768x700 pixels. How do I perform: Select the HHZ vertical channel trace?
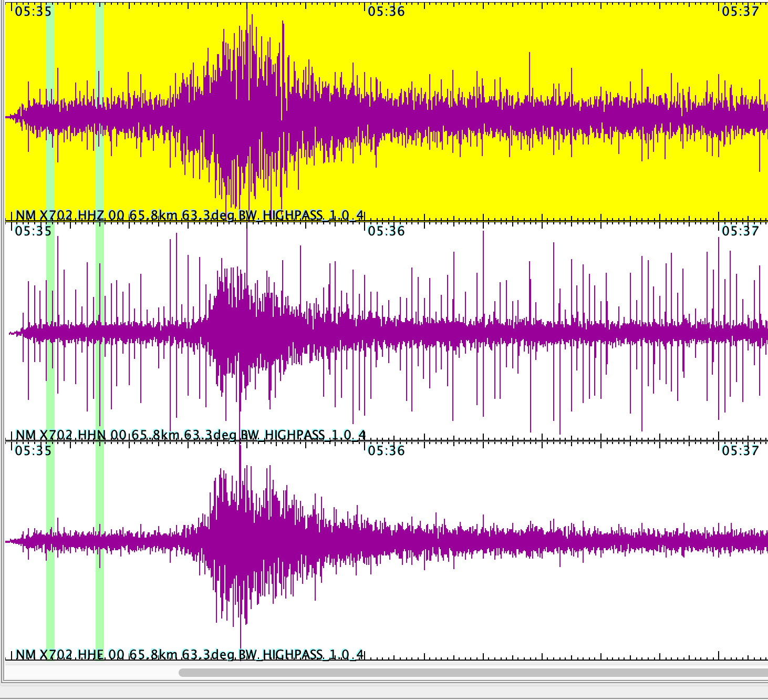tap(386, 112)
